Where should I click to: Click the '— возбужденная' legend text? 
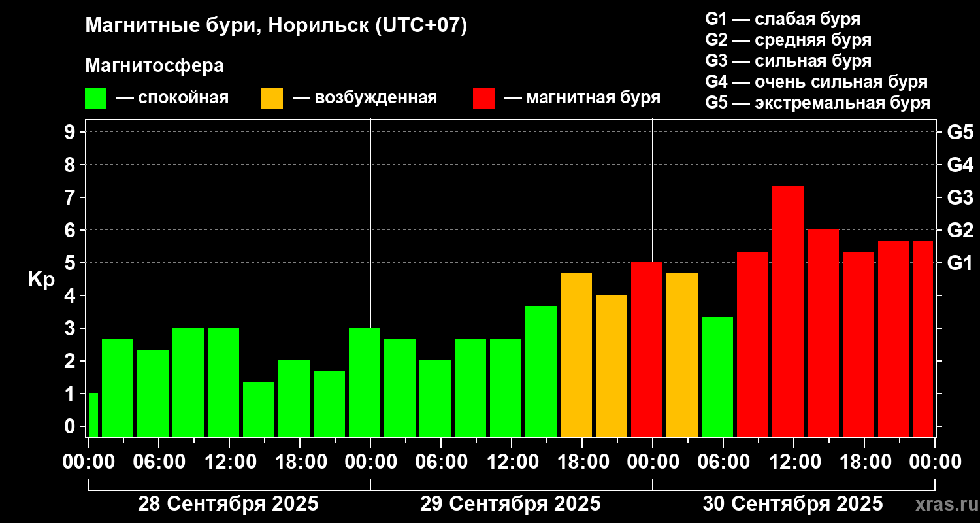[365, 98]
